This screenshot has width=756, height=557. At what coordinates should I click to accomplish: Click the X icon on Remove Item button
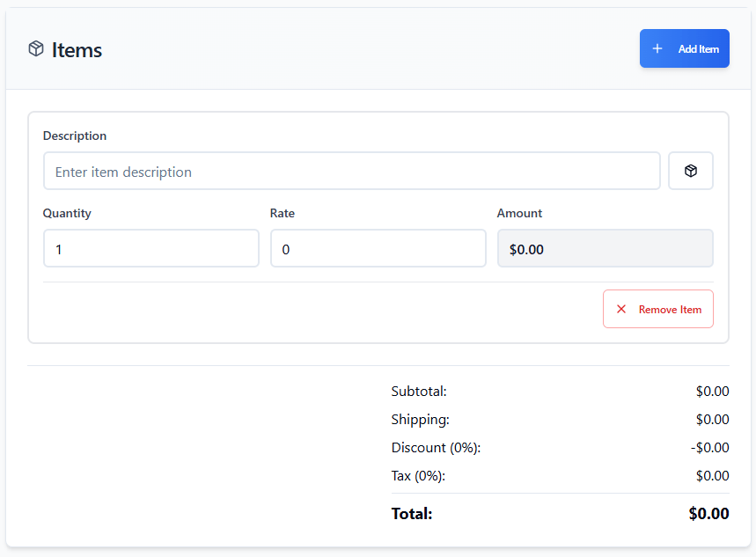(x=621, y=308)
